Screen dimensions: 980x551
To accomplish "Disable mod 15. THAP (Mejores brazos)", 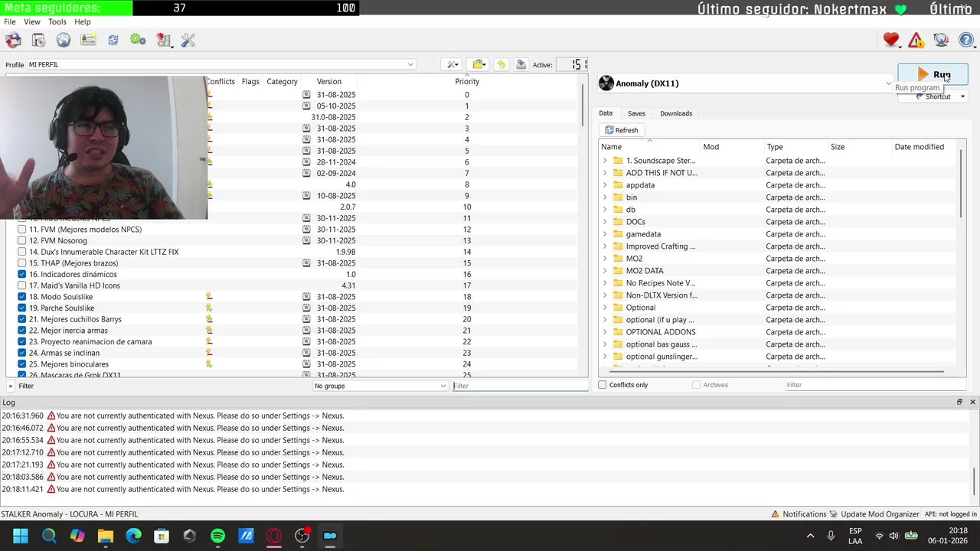I will coord(22,263).
